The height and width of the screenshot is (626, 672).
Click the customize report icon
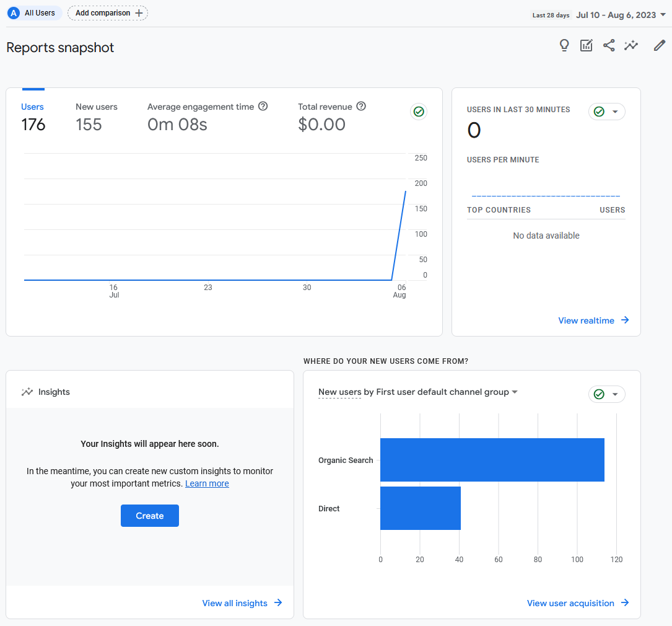587,45
